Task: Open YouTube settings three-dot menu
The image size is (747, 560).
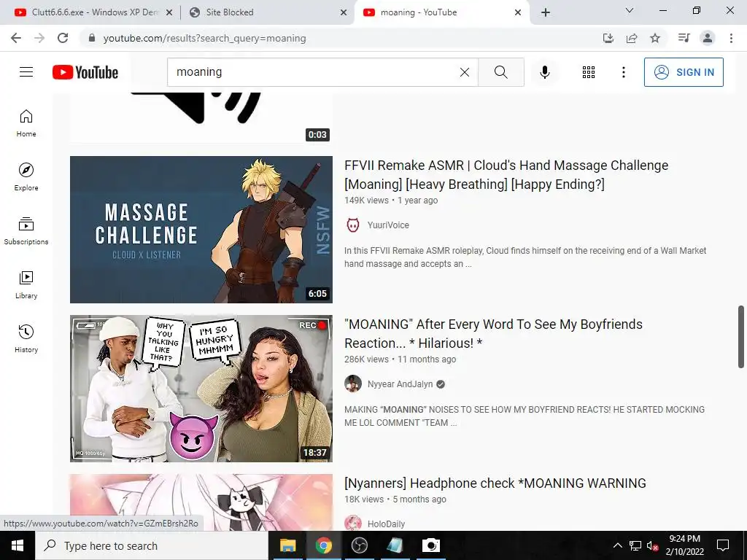Action: (x=623, y=72)
